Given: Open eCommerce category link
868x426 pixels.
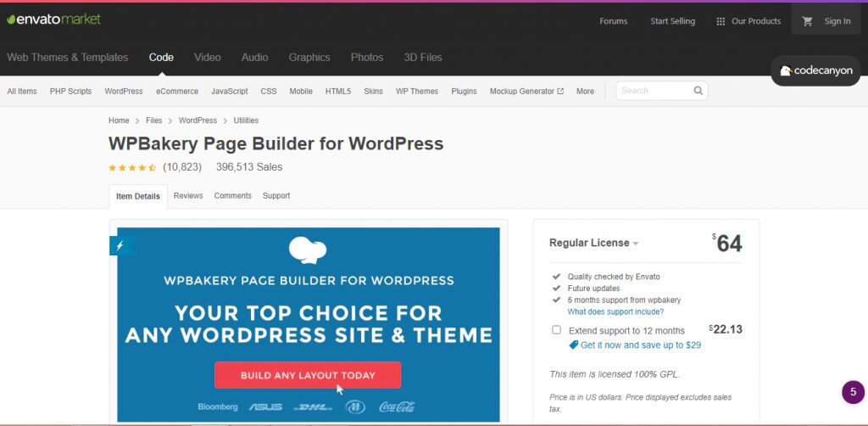Looking at the screenshot, I should (177, 92).
